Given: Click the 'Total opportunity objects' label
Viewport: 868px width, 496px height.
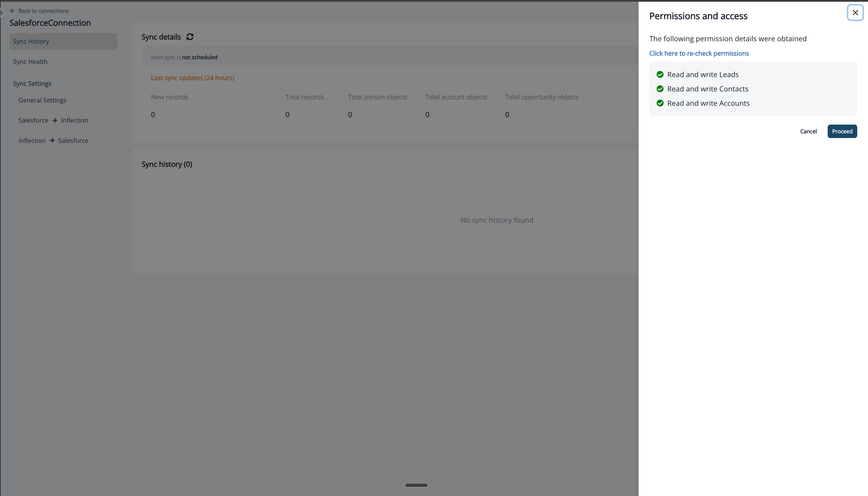Looking at the screenshot, I should (542, 97).
